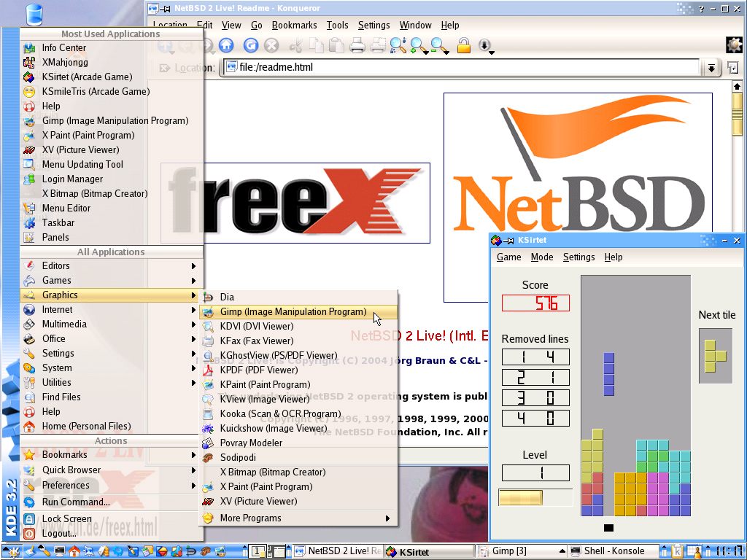Click the panel clock
The height and width of the screenshot is (560, 747).
(x=729, y=551)
